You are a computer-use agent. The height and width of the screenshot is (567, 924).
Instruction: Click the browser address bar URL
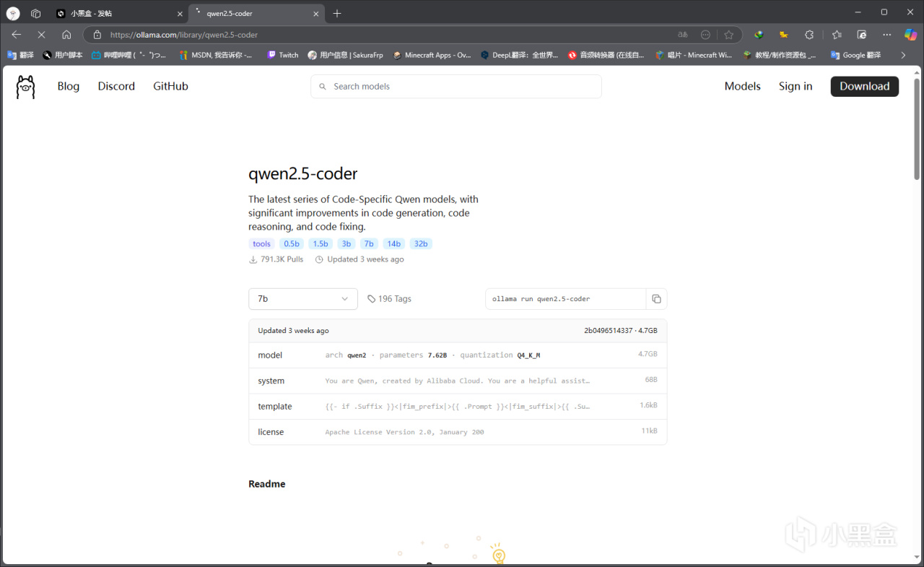184,35
